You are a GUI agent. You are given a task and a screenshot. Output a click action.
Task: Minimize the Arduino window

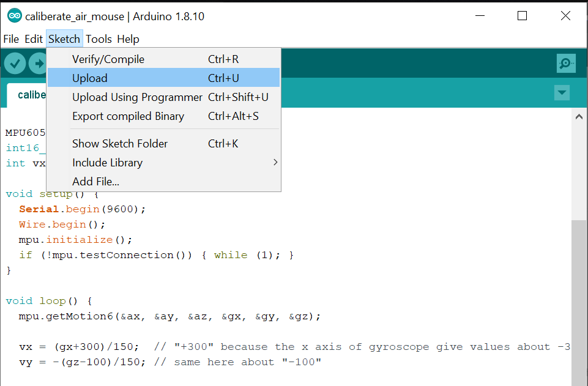480,16
